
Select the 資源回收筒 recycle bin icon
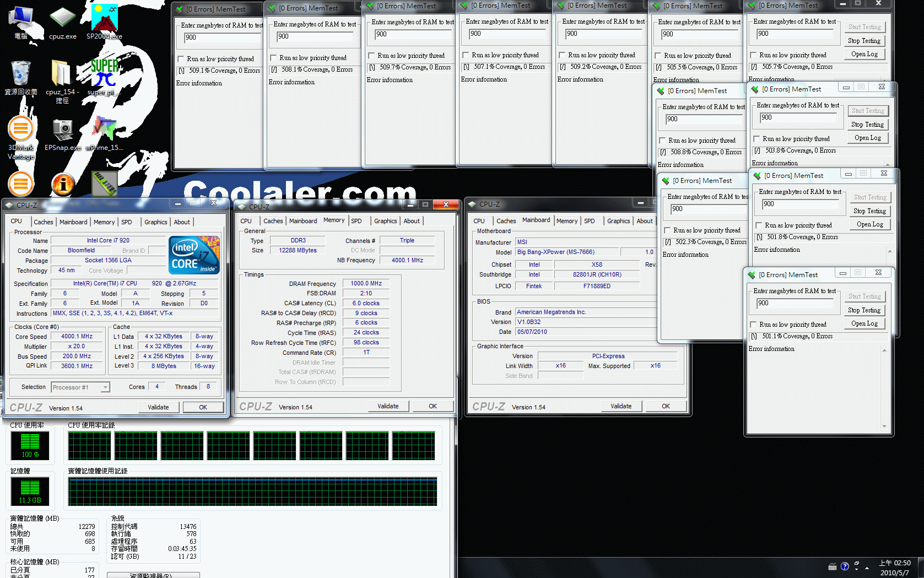(x=21, y=77)
